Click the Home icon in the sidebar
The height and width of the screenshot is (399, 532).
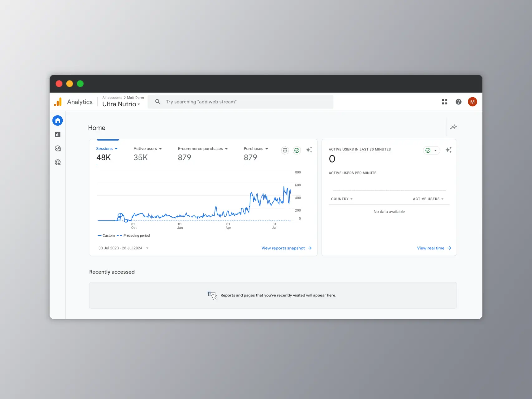click(58, 121)
